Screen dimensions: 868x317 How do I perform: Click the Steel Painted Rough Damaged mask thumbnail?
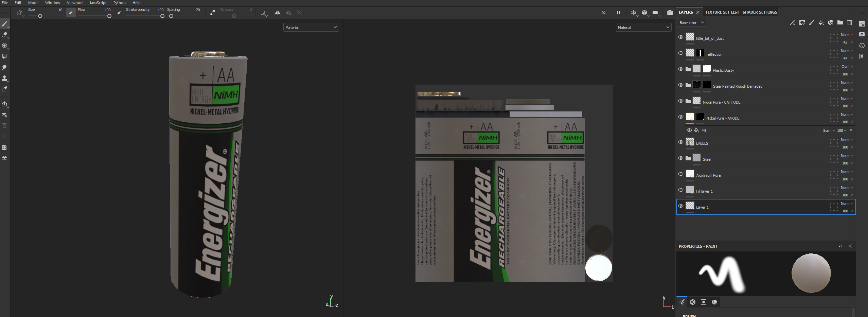point(707,85)
